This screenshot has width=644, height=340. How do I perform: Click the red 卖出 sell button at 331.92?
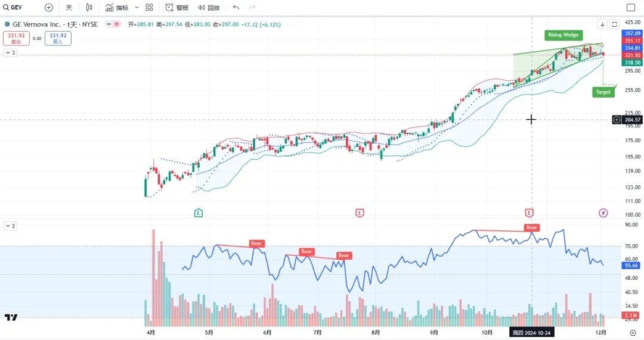(x=16, y=39)
